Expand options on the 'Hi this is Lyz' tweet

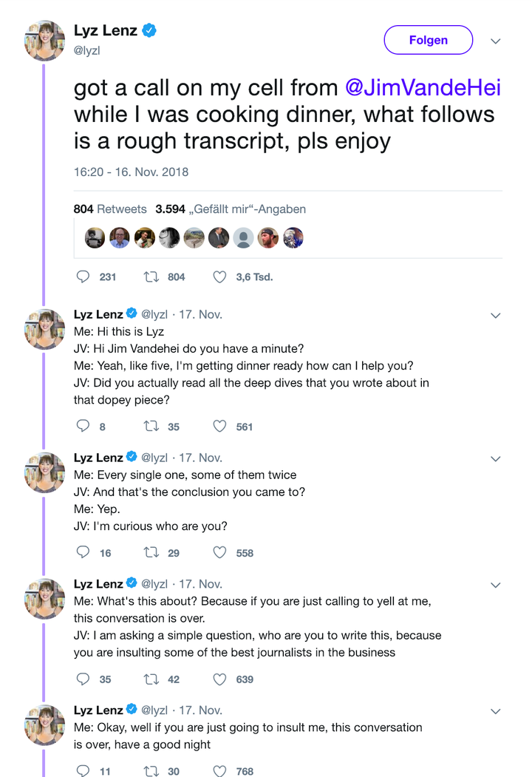[x=495, y=316]
